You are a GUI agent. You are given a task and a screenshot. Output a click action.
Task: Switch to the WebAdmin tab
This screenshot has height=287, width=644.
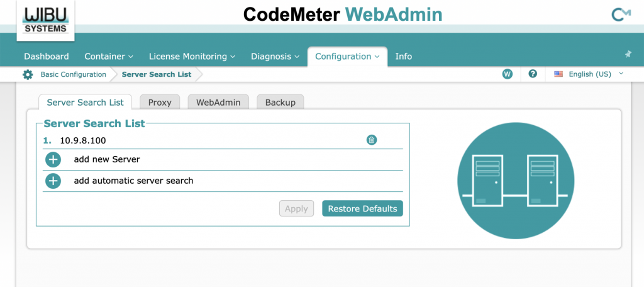[x=218, y=103]
